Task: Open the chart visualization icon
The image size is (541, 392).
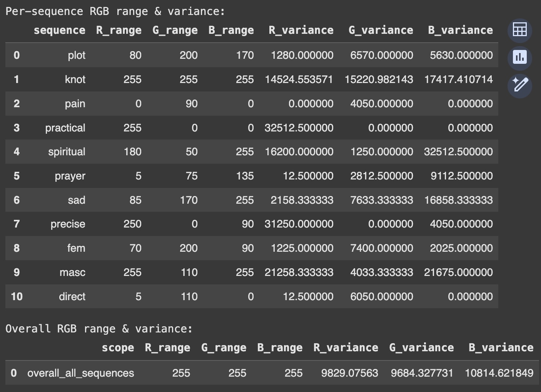Action: (x=519, y=58)
